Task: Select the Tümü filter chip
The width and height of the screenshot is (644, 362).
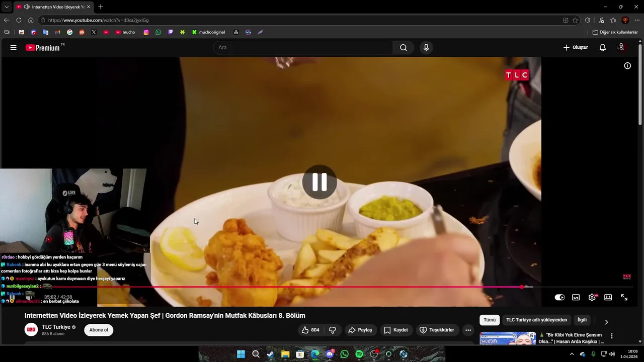Action: (x=490, y=320)
